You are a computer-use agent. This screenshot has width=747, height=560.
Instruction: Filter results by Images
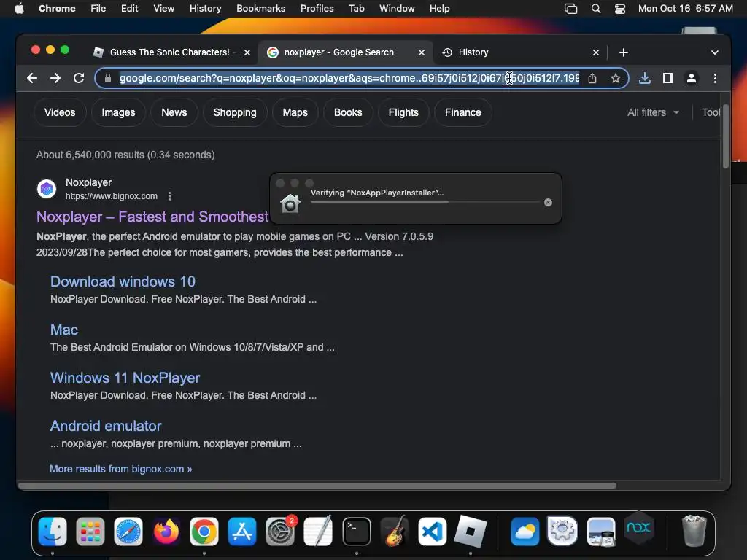point(118,112)
